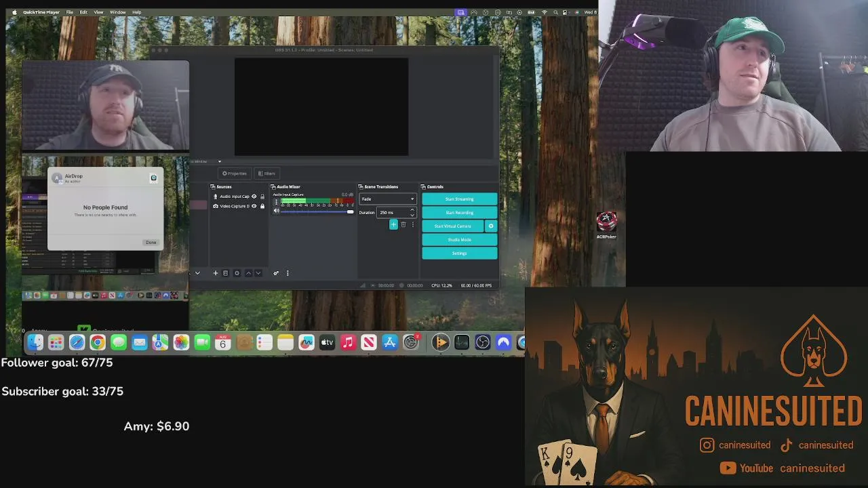Mute Audio Input Capture speaker icon
This screenshot has width=868, height=488.
click(276, 211)
